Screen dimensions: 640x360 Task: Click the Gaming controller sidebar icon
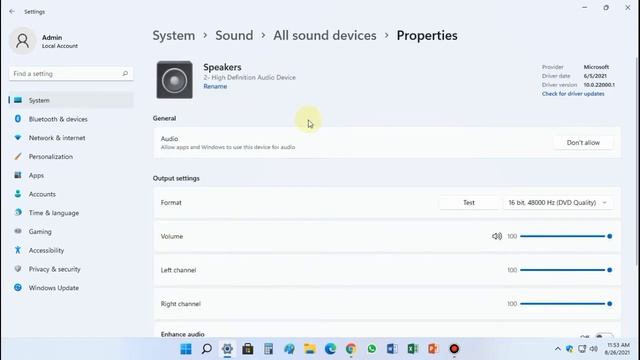tap(18, 231)
